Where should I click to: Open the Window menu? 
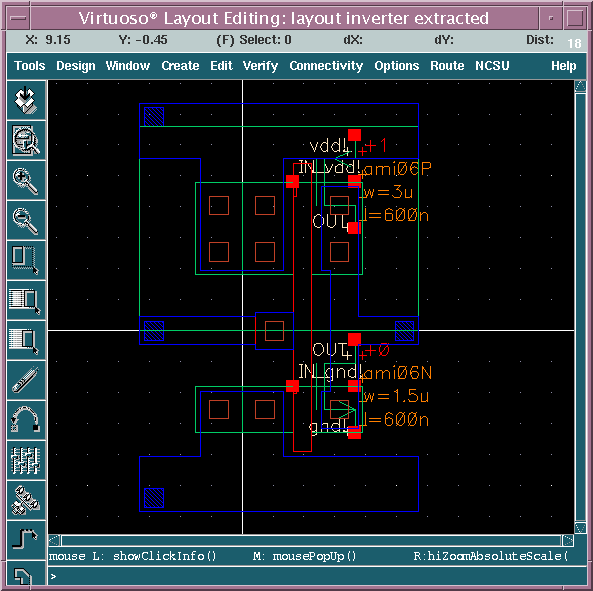tap(128, 66)
